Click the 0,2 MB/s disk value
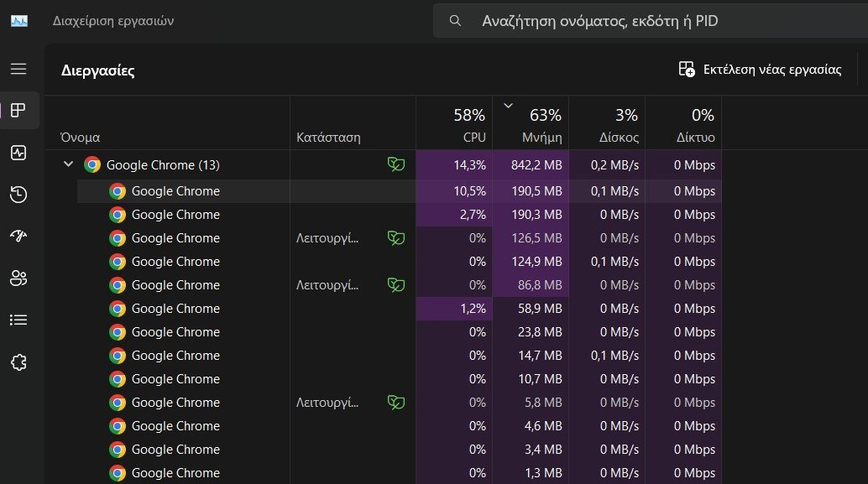This screenshot has width=868, height=484. [x=614, y=165]
